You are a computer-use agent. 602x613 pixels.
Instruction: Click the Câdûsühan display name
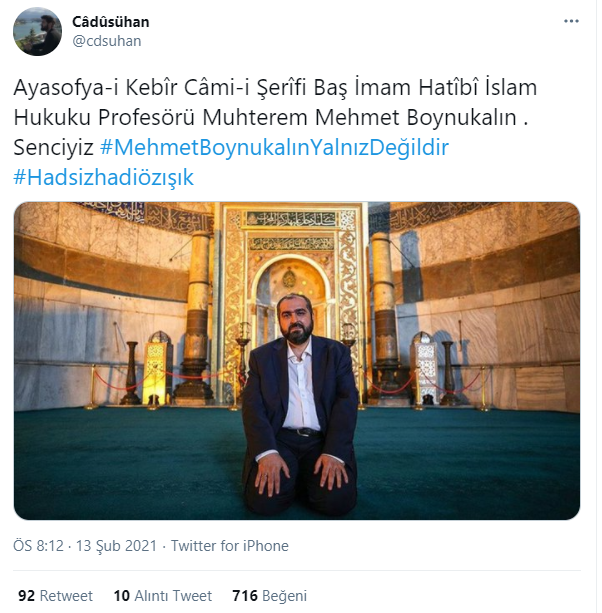[111, 22]
